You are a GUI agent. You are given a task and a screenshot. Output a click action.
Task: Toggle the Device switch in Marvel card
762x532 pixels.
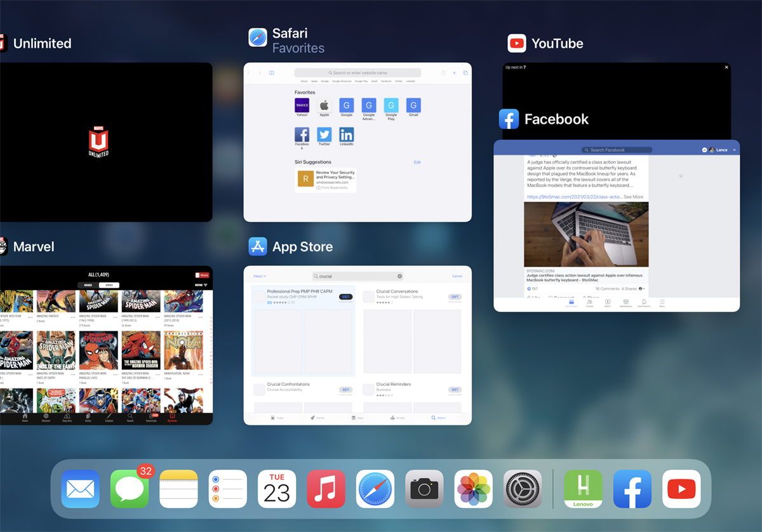[202, 275]
